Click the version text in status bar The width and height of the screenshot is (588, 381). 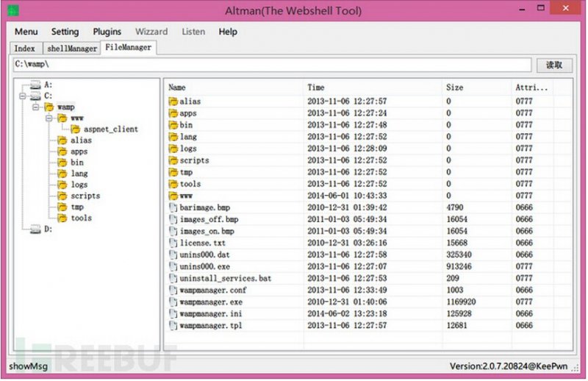tap(509, 367)
